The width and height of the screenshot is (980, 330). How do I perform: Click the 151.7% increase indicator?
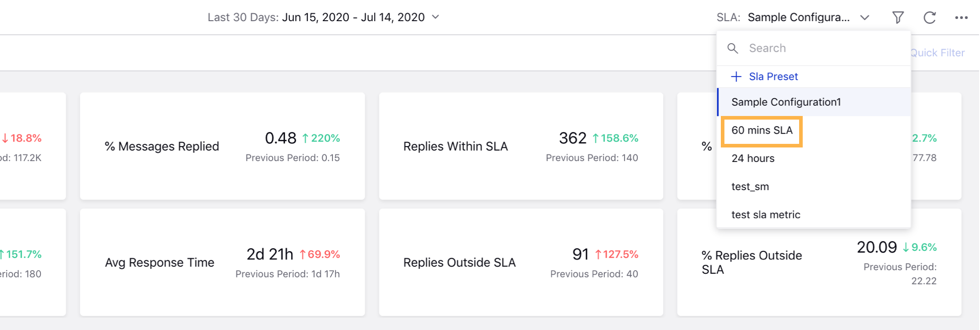point(21,254)
